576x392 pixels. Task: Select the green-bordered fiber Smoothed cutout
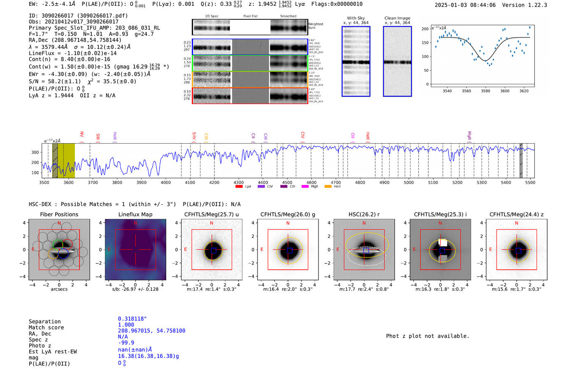click(288, 63)
